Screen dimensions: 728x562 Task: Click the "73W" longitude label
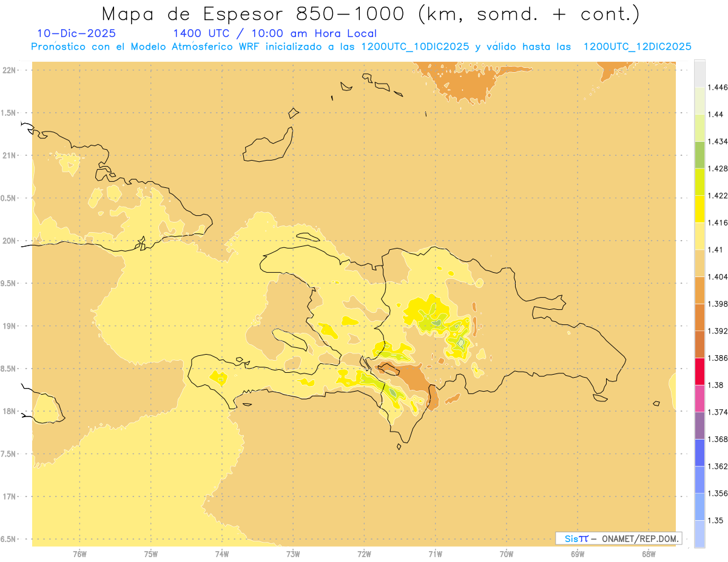pyautogui.click(x=293, y=554)
